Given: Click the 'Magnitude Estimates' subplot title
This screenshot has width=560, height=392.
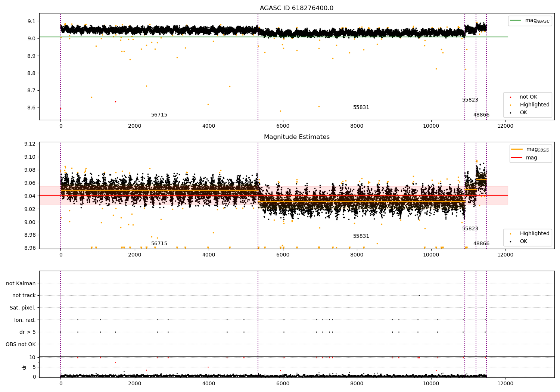Looking at the screenshot, I should click(x=296, y=137).
